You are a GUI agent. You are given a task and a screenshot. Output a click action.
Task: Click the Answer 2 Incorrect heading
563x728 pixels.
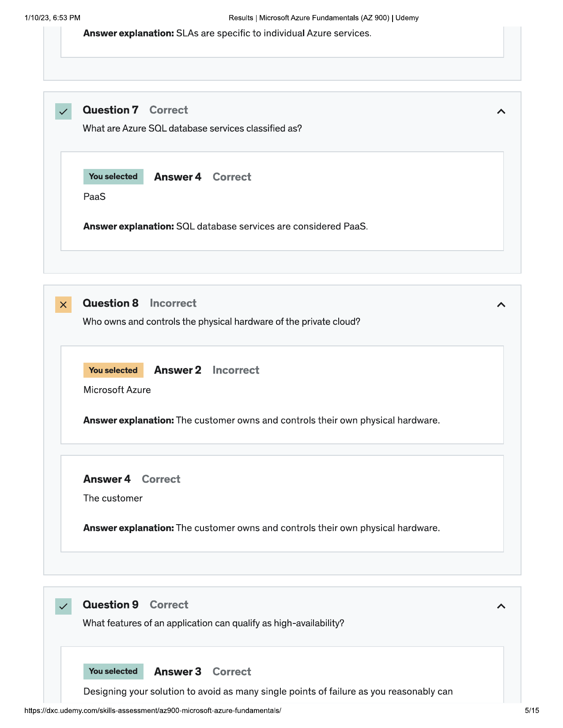click(207, 370)
